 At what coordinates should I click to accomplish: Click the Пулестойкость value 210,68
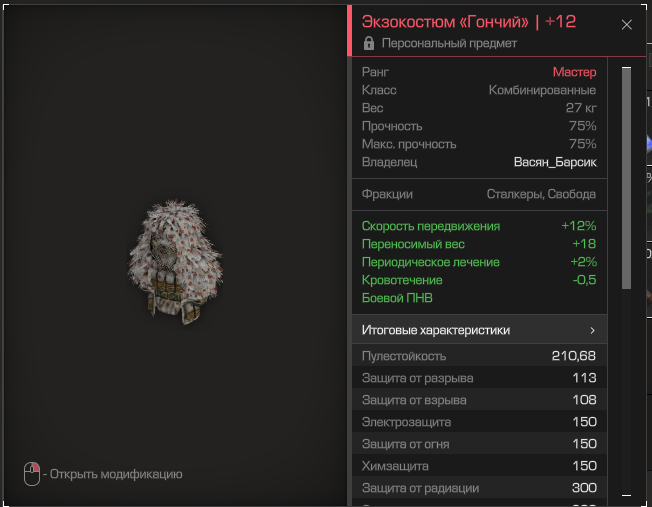[x=573, y=356]
